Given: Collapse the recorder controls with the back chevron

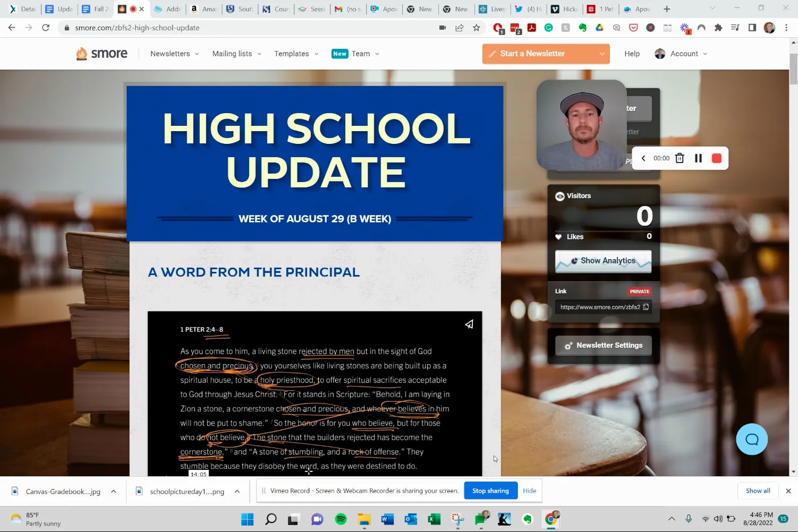Looking at the screenshot, I should (x=643, y=158).
